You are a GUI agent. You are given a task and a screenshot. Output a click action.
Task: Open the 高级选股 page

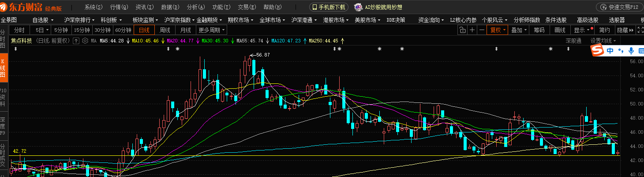tap(588, 20)
